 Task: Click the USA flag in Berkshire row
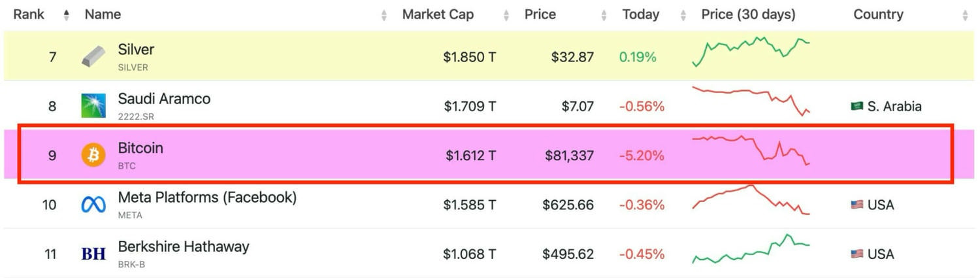pos(857,254)
